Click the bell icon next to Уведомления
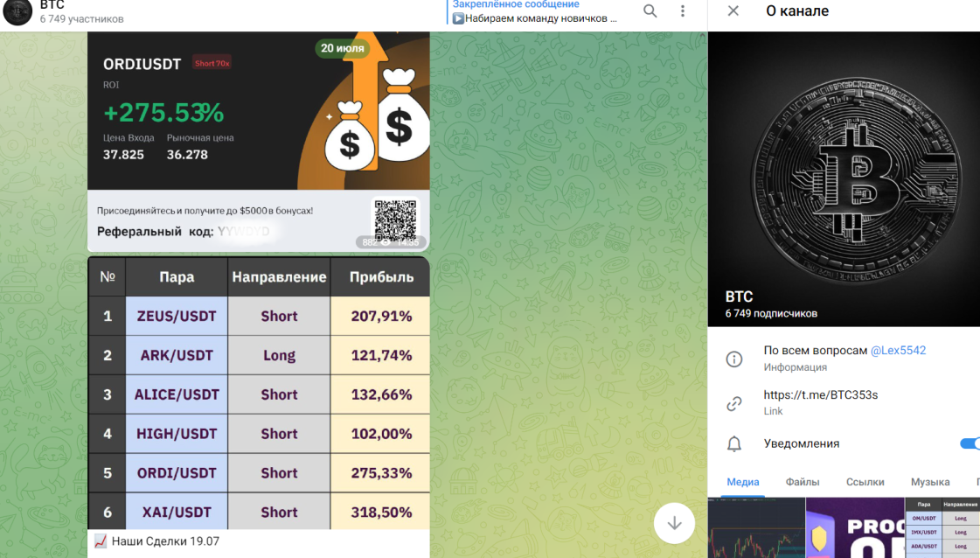Viewport: 980px width, 558px height. pyautogui.click(x=733, y=443)
